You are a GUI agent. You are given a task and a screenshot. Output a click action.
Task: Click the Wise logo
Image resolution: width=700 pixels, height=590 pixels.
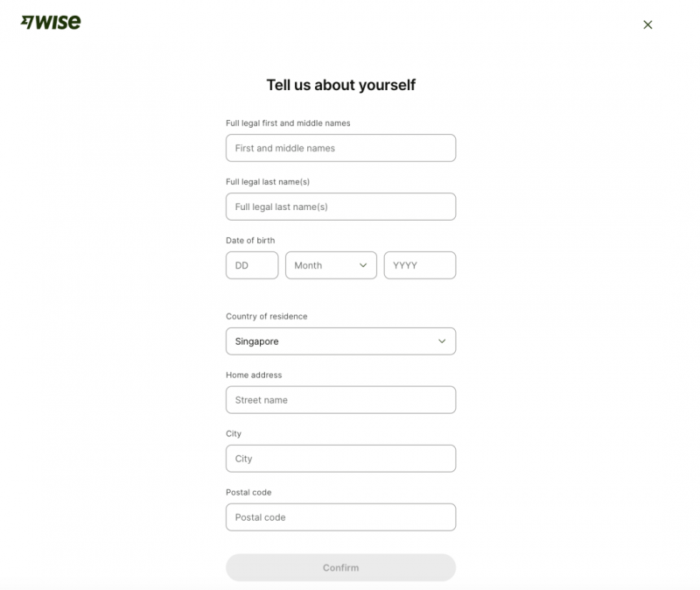tap(51, 23)
